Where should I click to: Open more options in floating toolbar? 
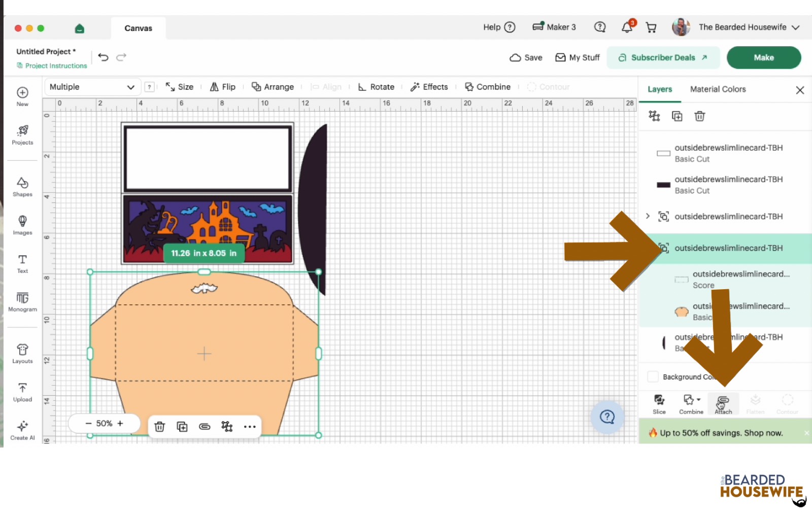tap(250, 427)
